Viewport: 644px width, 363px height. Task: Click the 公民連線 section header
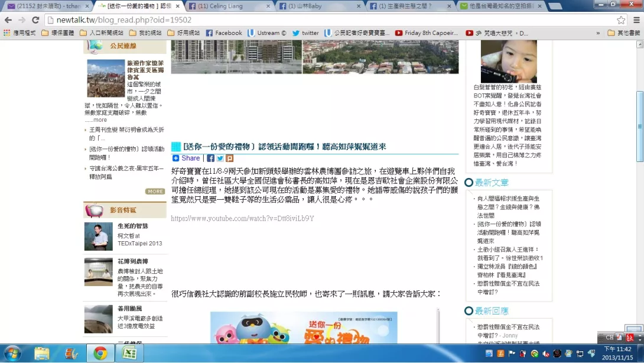[125, 46]
